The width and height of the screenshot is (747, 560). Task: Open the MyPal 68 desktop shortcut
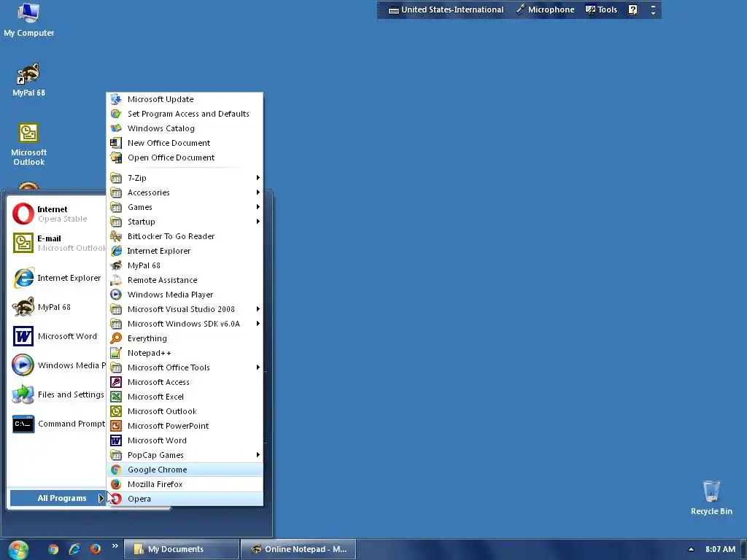pyautogui.click(x=28, y=80)
